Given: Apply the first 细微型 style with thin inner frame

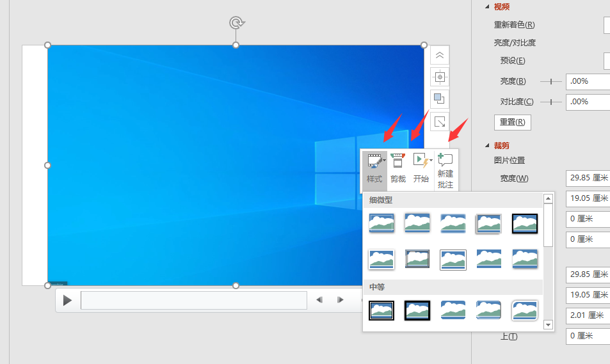Looking at the screenshot, I should point(381,223).
